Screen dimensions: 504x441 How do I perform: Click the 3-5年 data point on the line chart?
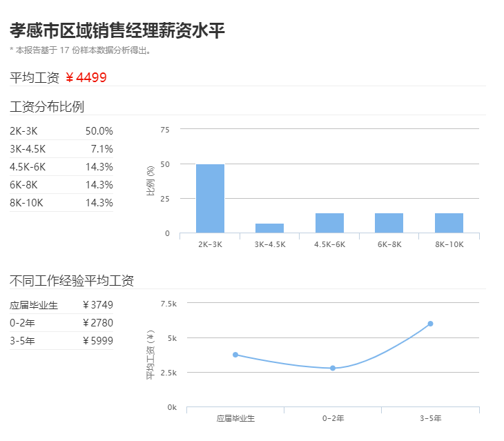(x=430, y=324)
